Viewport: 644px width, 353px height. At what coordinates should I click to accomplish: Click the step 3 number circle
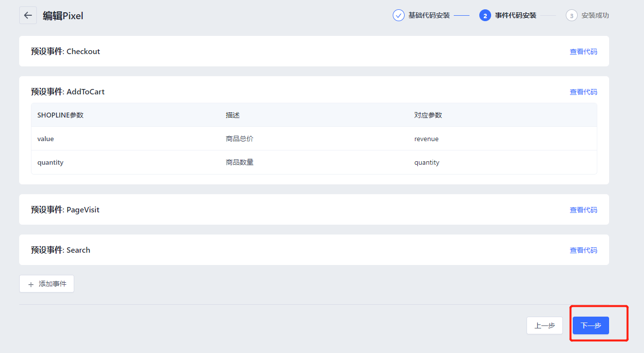click(x=571, y=16)
